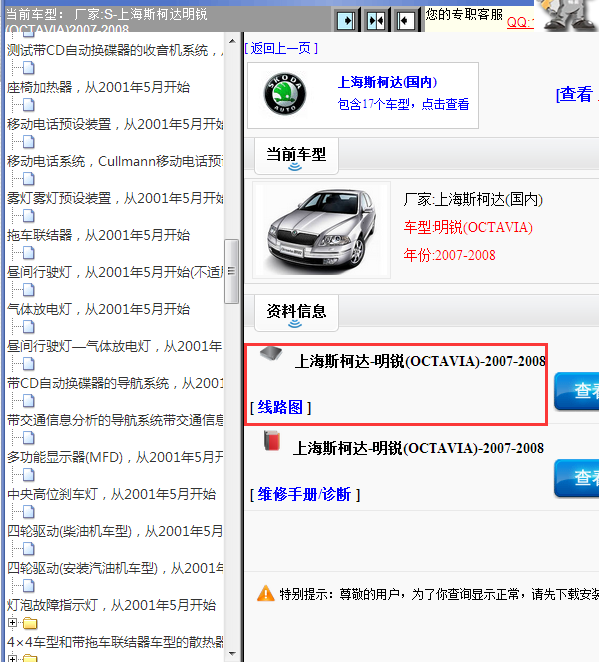Open document icon under 带CD自动换碟器的导航系统 row
Screen dimensions: 599x662
point(28,401)
